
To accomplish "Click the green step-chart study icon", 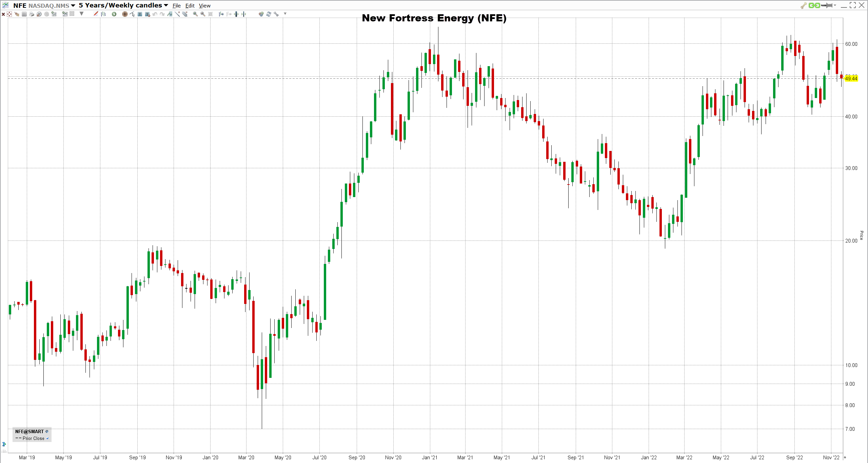I will (169, 14).
